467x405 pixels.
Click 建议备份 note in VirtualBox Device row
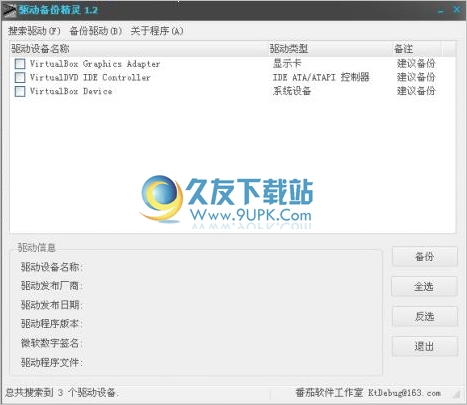click(x=416, y=91)
